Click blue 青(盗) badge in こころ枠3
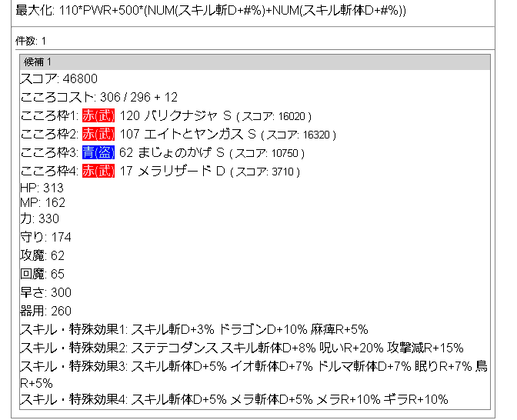Screen dimensions: 517x420 pyautogui.click(x=98, y=152)
